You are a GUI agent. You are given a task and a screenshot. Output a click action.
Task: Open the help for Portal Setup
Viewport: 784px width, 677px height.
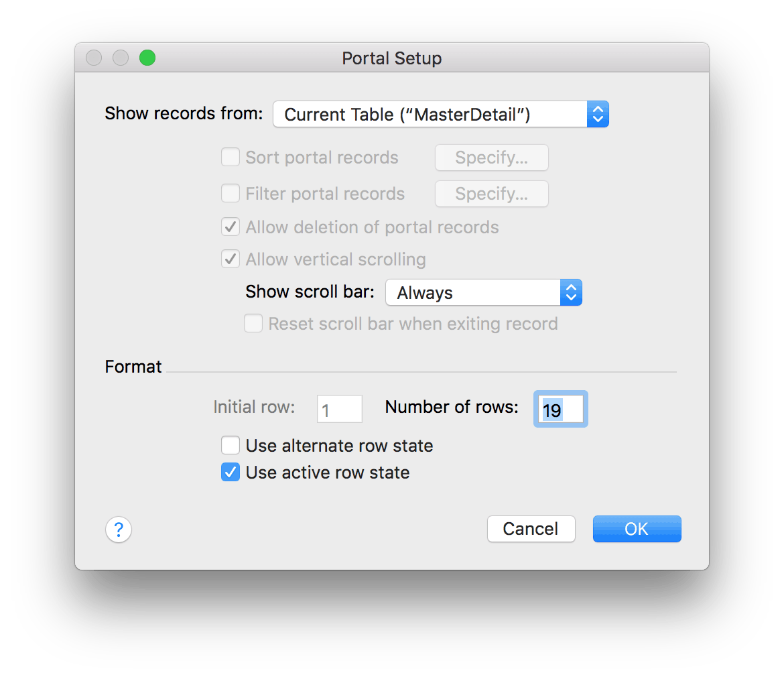click(119, 530)
